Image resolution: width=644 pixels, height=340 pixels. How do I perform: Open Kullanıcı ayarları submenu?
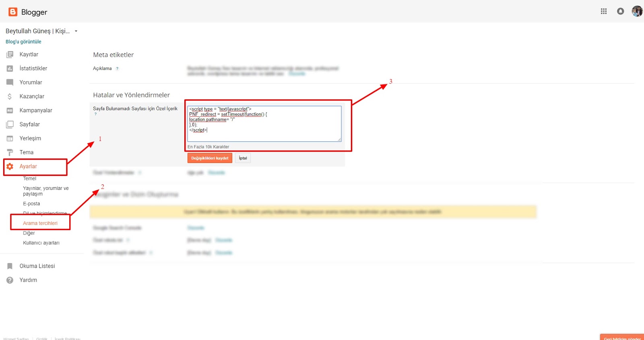(41, 243)
